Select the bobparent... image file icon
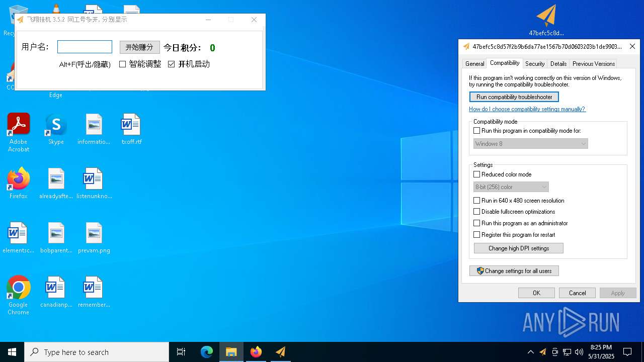644x362 pixels. tap(56, 237)
